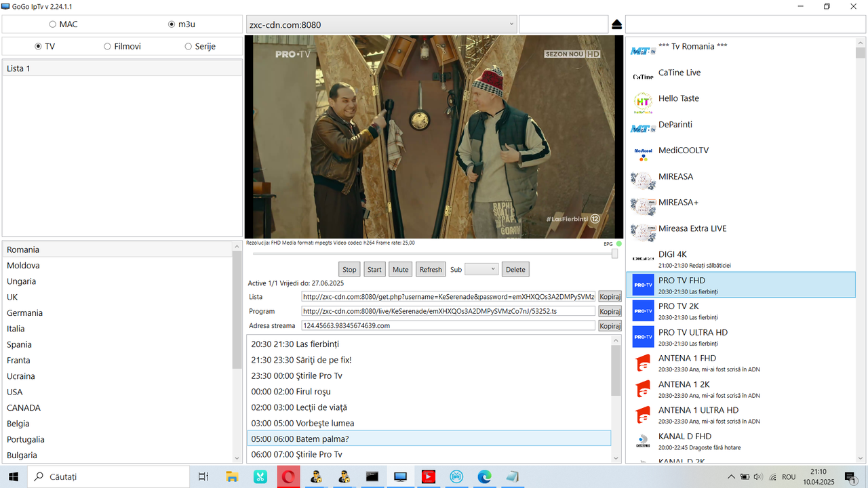This screenshot has width=868, height=488.
Task: Select Germania in the country list
Action: pyautogui.click(x=117, y=312)
